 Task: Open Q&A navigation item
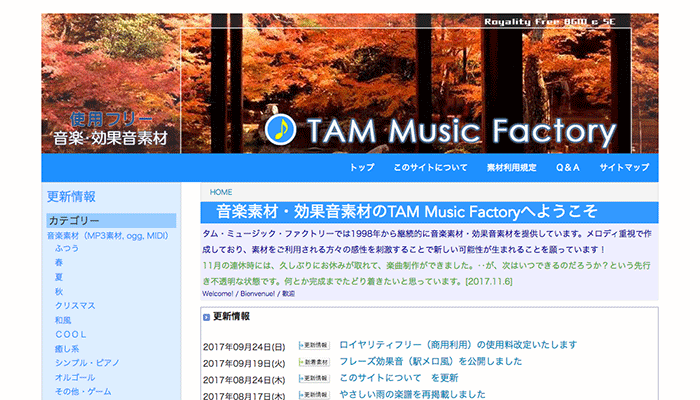[567, 167]
